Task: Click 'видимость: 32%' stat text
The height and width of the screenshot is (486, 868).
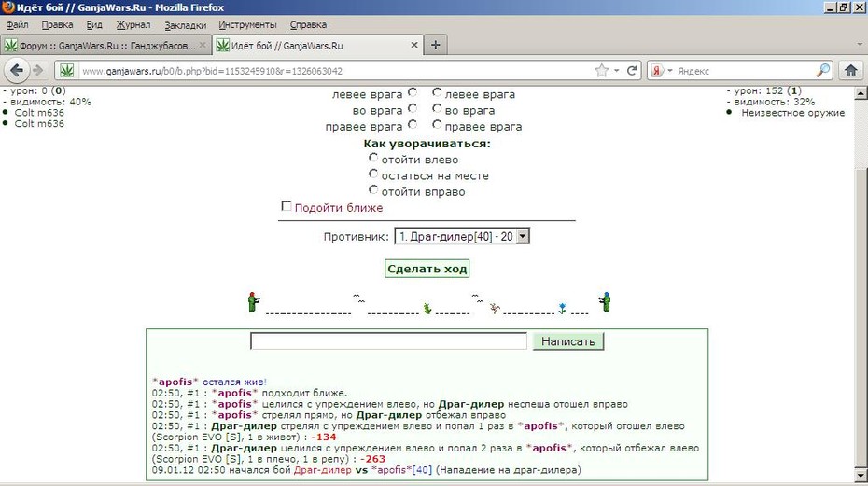Action: [775, 102]
